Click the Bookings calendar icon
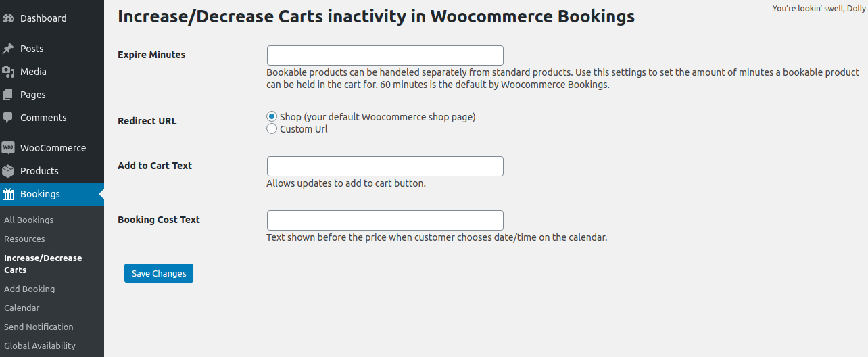 click(8, 194)
